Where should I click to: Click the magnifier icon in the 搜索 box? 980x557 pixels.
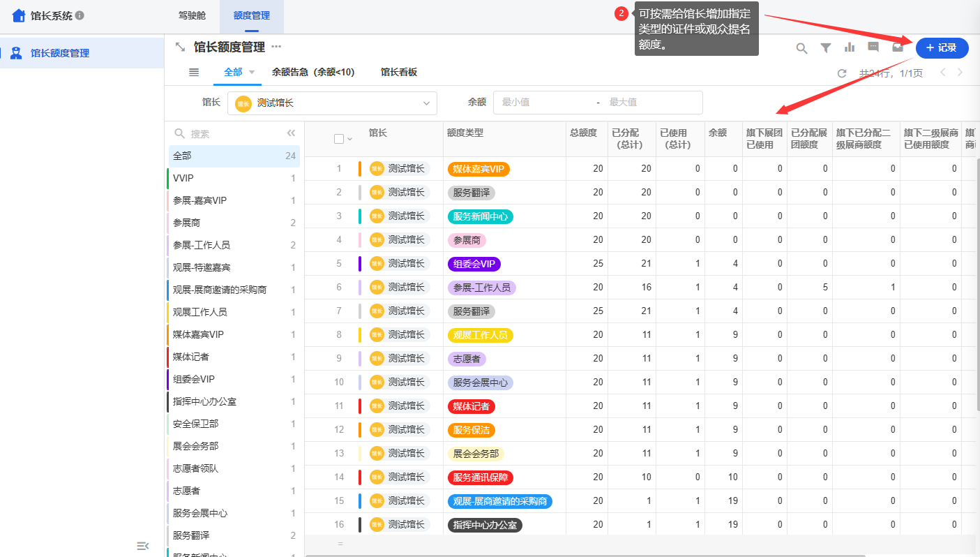(180, 133)
